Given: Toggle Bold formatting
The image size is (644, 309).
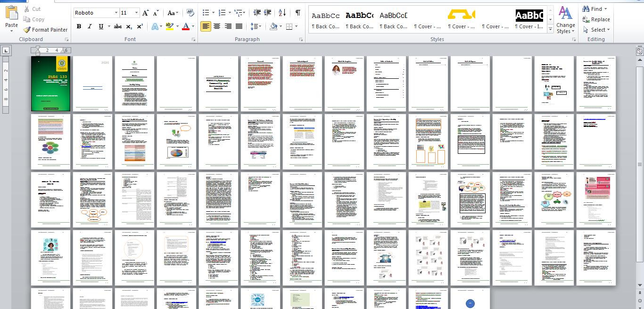Looking at the screenshot, I should (x=79, y=27).
